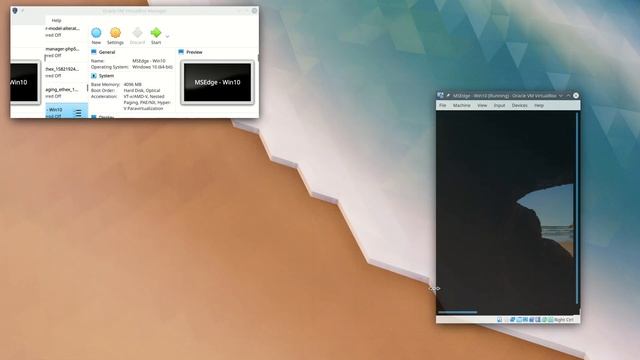
Task: Open the Help menu in the VM window
Action: [x=539, y=105]
